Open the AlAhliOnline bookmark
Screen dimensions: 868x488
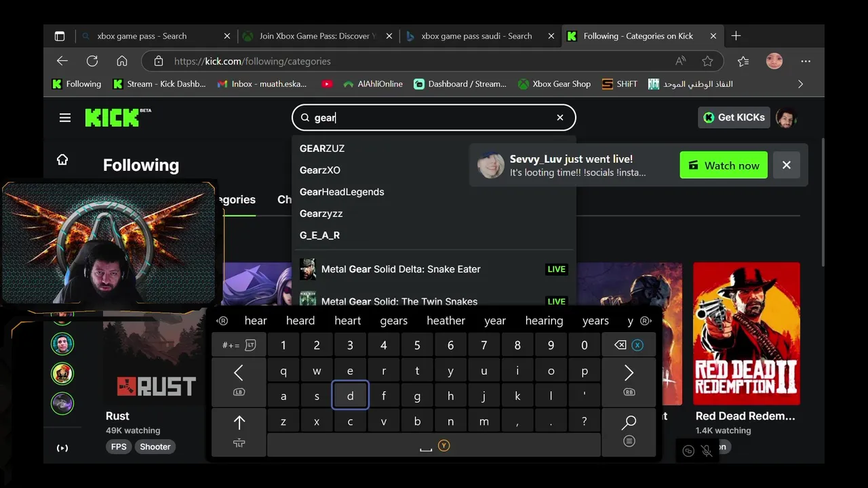click(373, 84)
